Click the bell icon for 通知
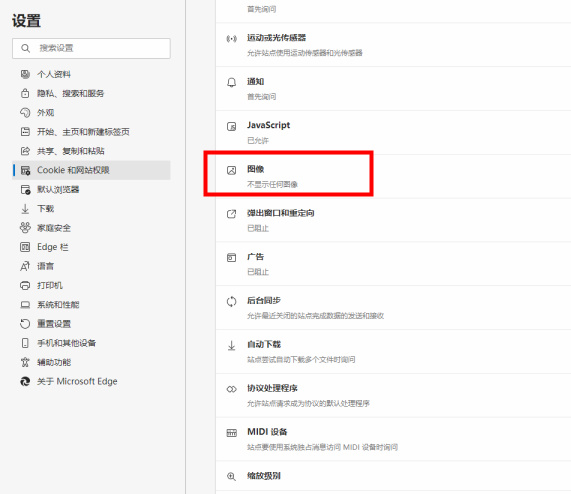This screenshot has height=494, width=571. pos(232,82)
